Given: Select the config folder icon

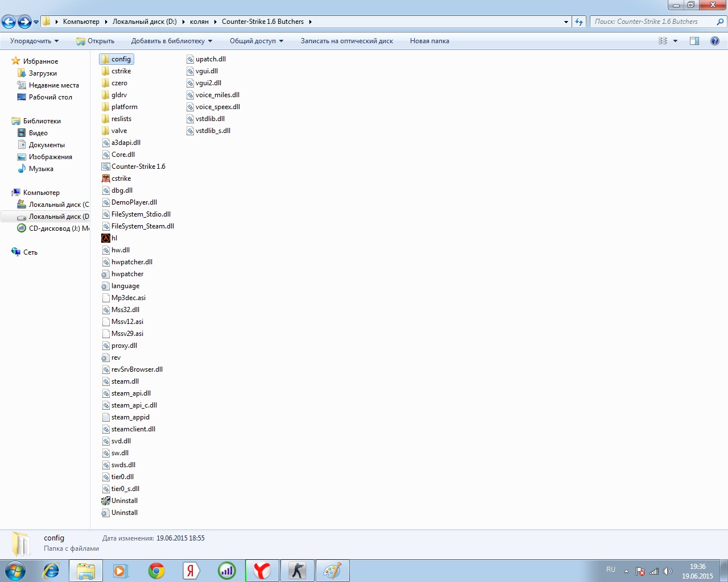Looking at the screenshot, I should 105,59.
